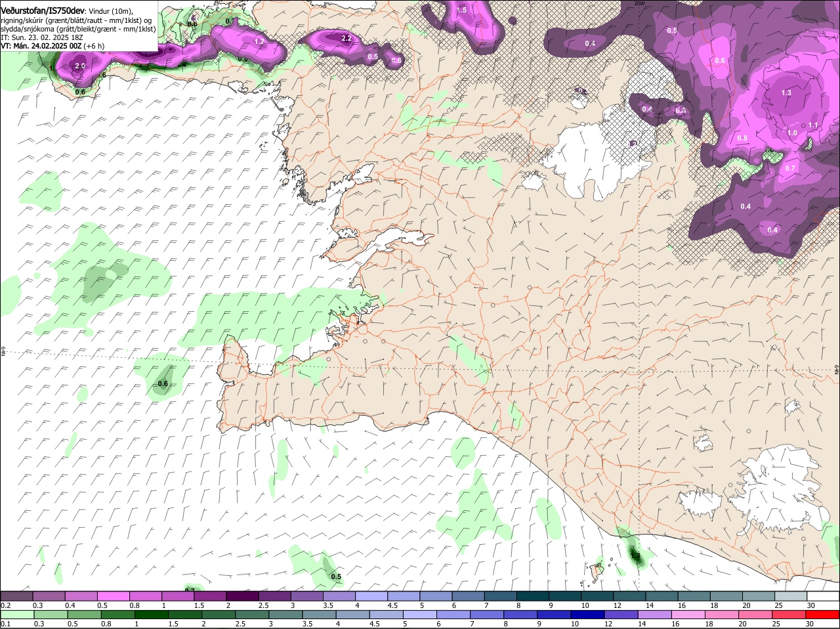Pick the lightest green rain swatch starting at 0.1
Viewport: 840px width, 629px height.
click(16, 615)
